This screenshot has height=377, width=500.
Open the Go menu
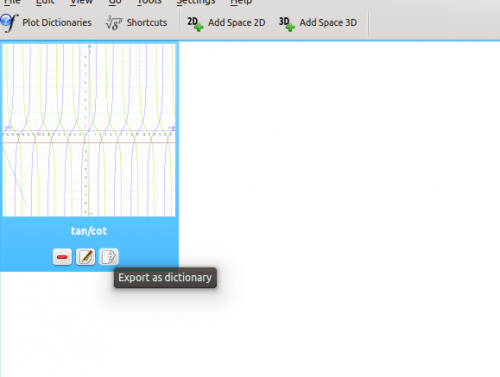pyautogui.click(x=115, y=2)
